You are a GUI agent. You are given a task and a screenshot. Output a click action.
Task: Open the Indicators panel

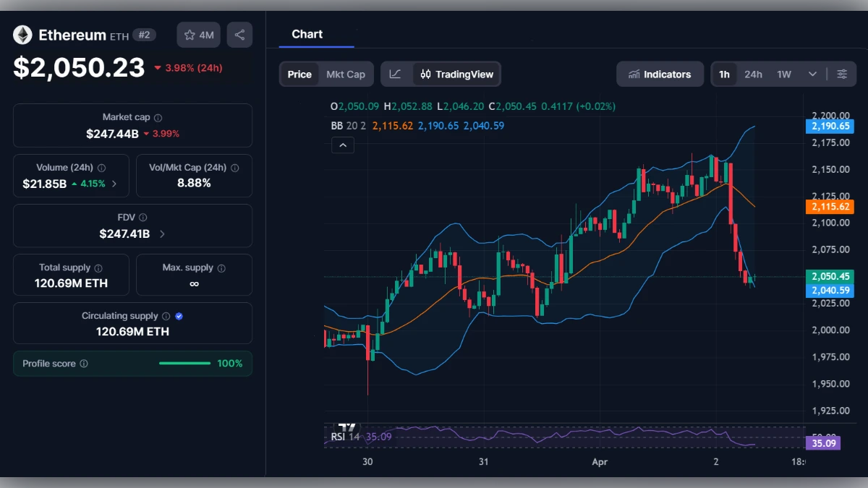[660, 74]
